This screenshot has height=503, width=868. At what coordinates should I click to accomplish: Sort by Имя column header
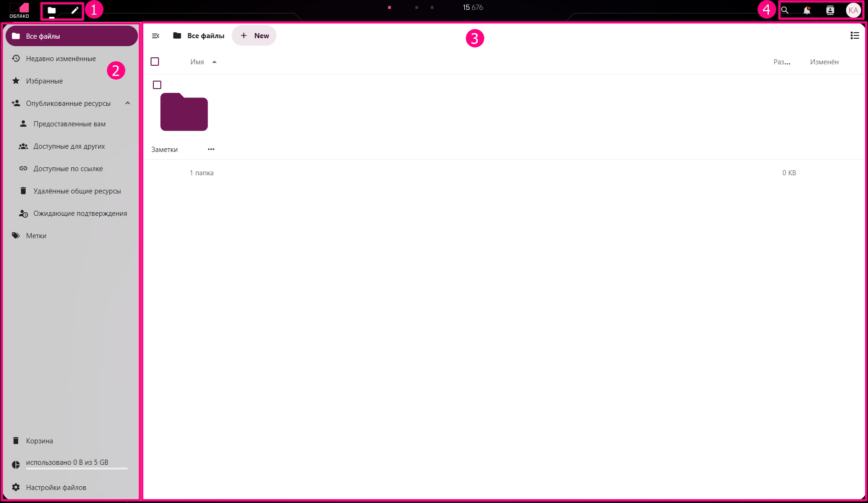(204, 62)
